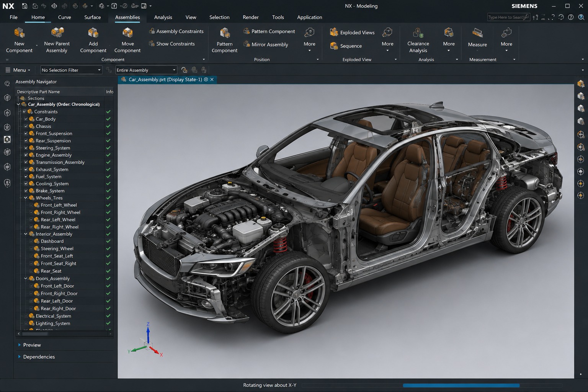Screen dimensions: 588x392
Task: Launch the Mirror Assembly command
Action: pyautogui.click(x=266, y=44)
